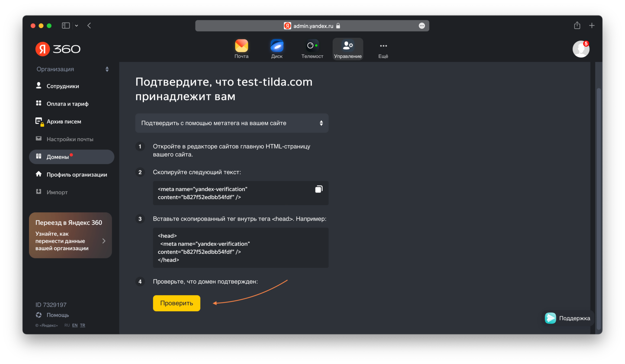Switch language to TR
This screenshot has width=625, height=364.
83,325
